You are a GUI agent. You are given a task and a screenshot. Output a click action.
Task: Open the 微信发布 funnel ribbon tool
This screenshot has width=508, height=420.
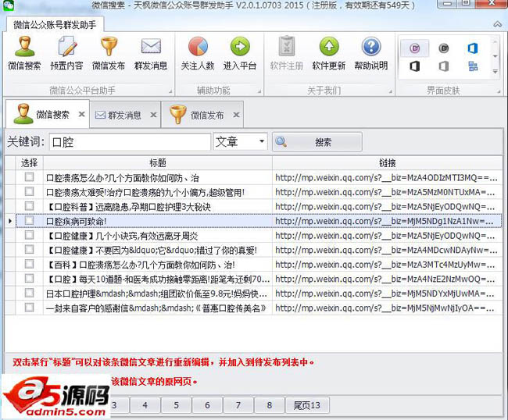(109, 53)
